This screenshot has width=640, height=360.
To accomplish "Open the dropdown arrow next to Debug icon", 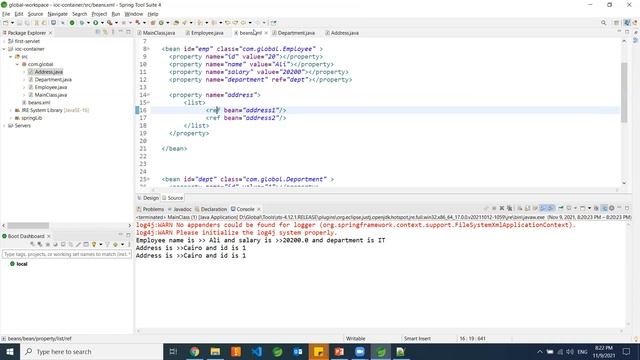I will coord(88,23).
